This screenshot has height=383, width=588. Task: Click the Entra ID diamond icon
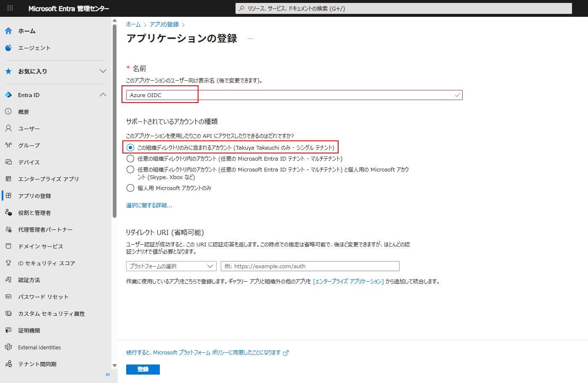tap(8, 95)
